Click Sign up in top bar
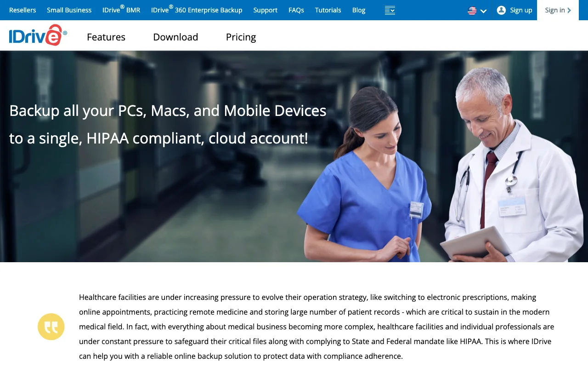The image size is (588, 368). pos(521,10)
